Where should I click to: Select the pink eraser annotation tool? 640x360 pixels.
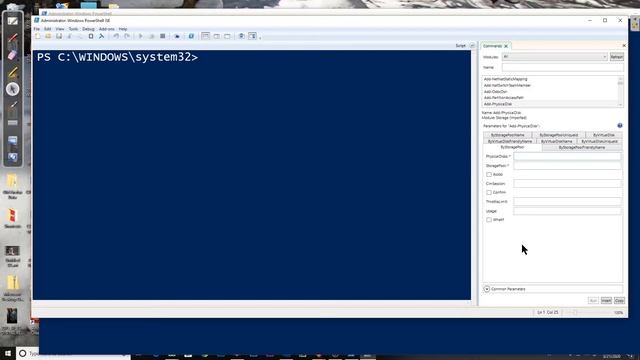(x=13, y=56)
